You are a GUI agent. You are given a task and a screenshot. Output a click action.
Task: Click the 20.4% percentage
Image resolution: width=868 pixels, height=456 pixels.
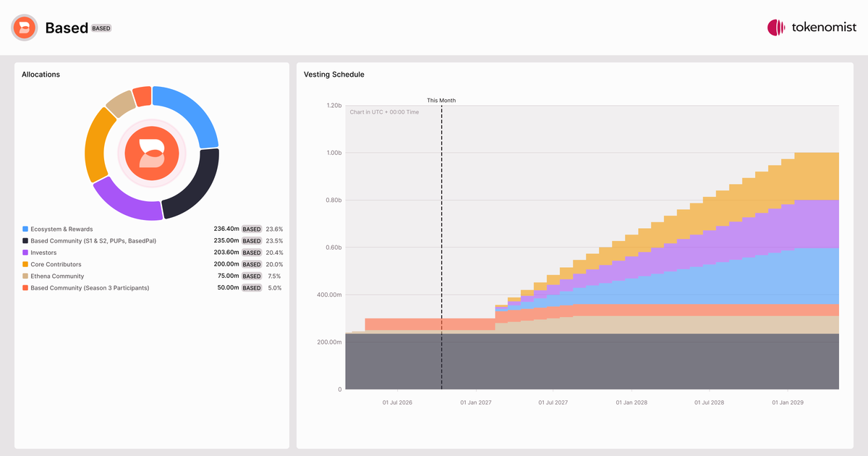click(275, 253)
